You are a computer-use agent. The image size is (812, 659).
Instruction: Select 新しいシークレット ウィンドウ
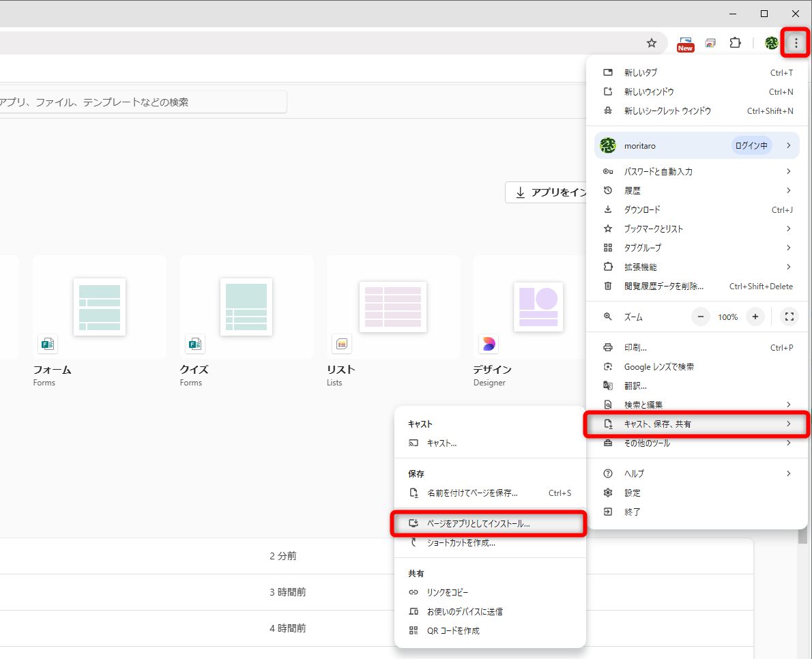(x=668, y=111)
